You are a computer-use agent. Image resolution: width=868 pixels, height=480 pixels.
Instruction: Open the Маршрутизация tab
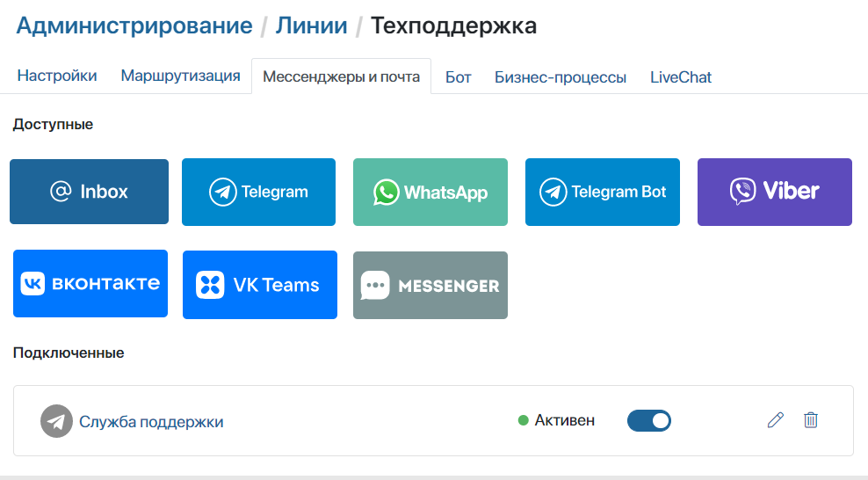[180, 76]
